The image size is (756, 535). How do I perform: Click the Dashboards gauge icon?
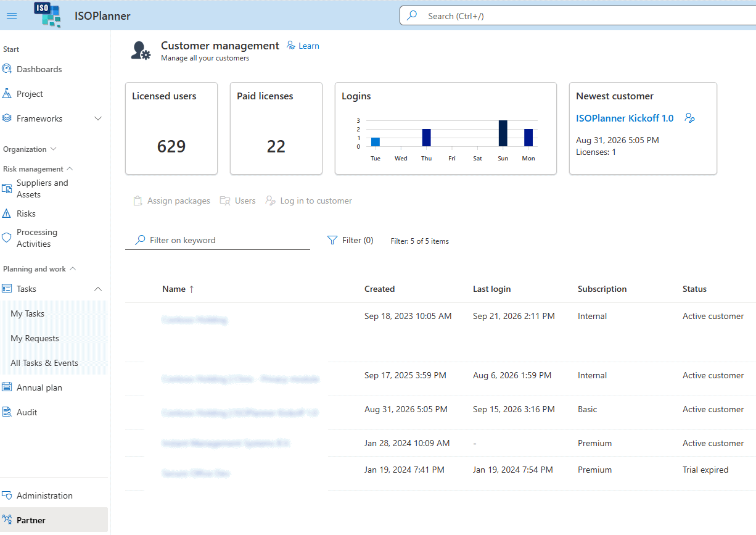pos(7,69)
